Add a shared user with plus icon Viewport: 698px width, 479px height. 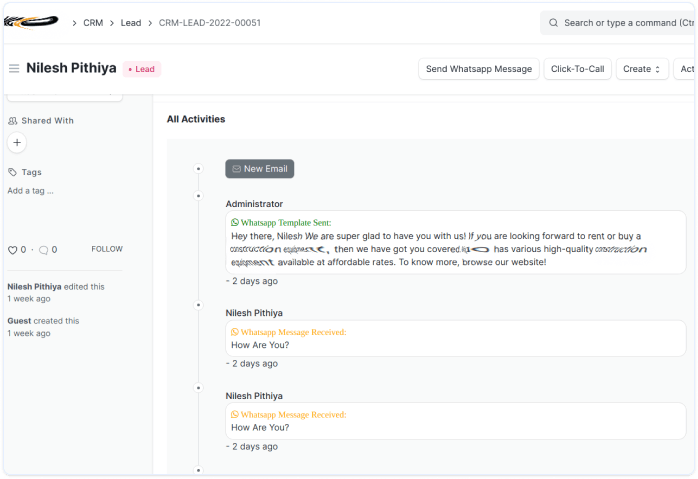tap(17, 142)
